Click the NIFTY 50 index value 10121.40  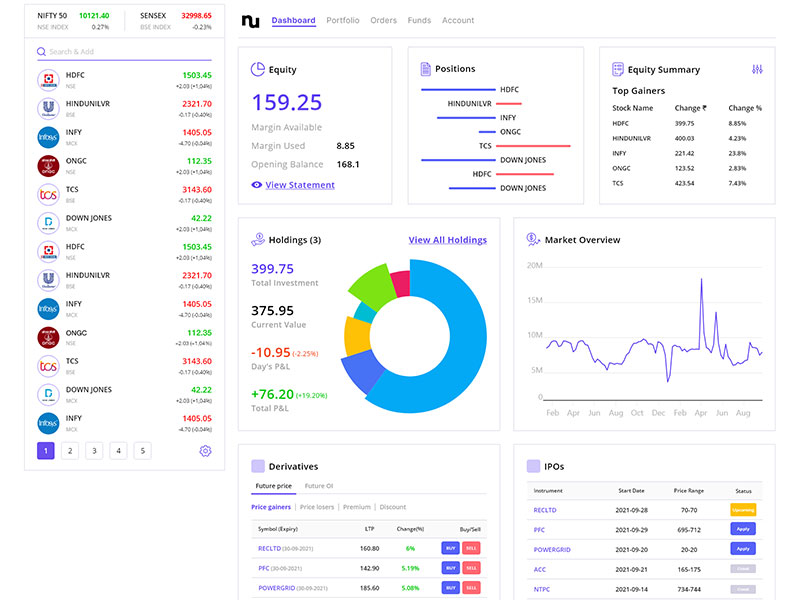coord(94,16)
